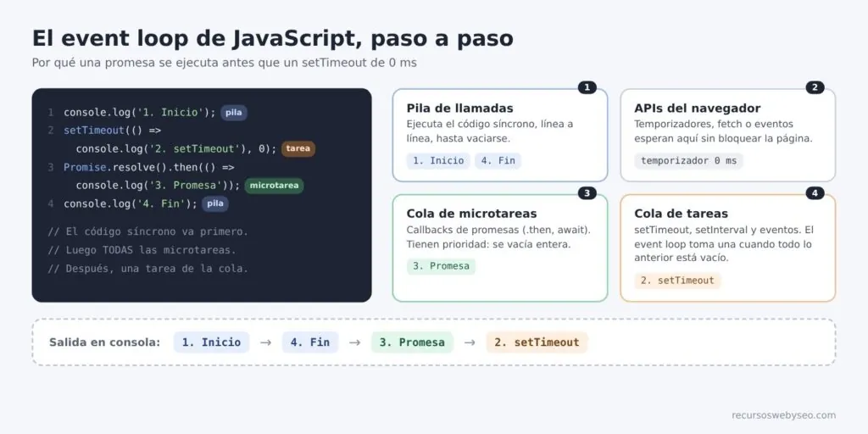Click the 'Cola de tareas' heading
This screenshot has width=868, height=434.
(x=681, y=214)
